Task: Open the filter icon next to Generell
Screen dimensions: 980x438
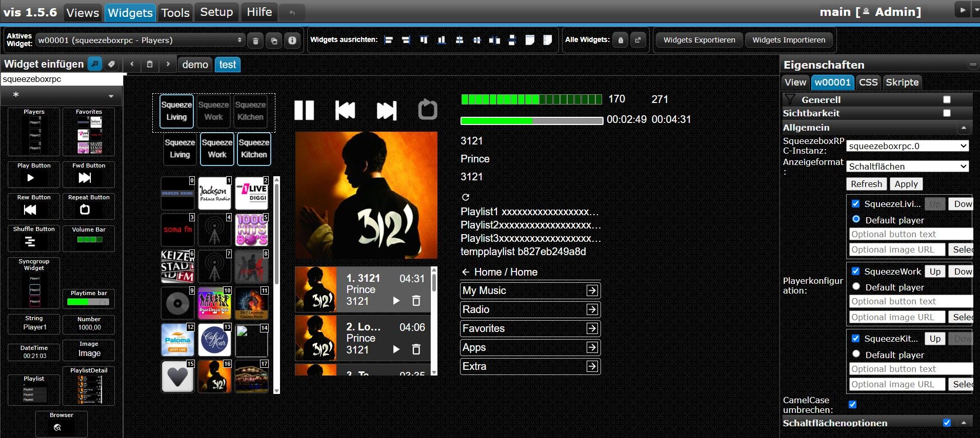Action: pyautogui.click(x=790, y=99)
